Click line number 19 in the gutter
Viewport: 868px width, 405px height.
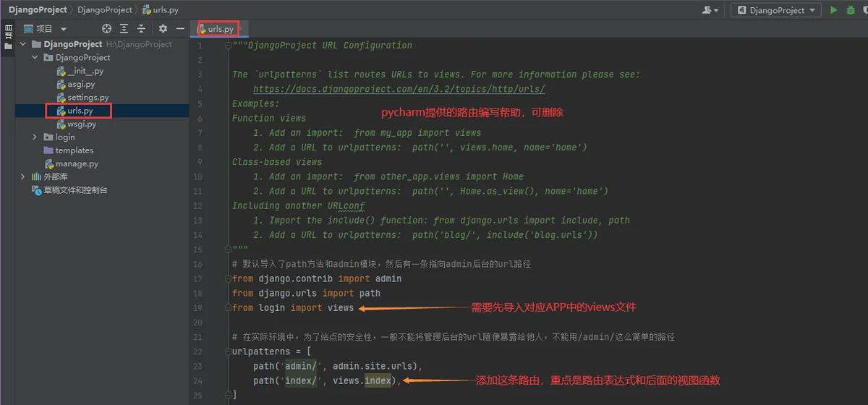197,308
